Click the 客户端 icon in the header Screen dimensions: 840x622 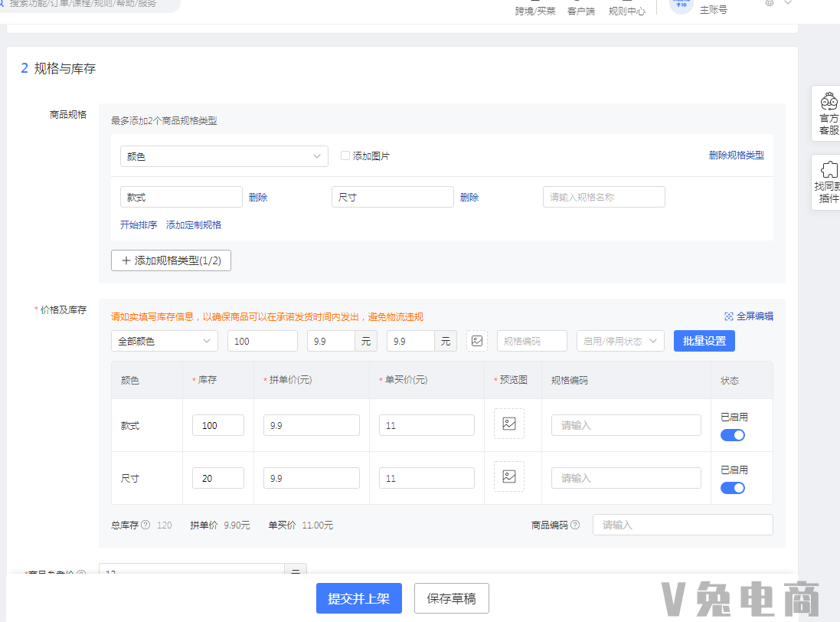pos(583,11)
